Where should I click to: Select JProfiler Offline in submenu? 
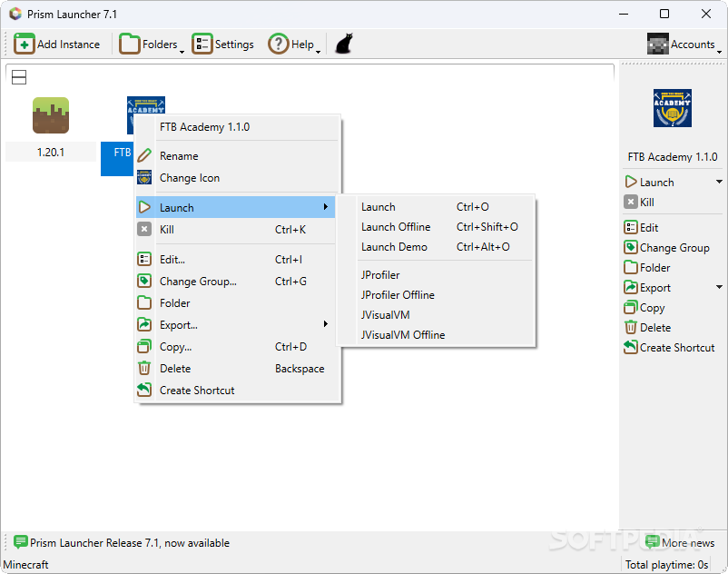pos(436,295)
